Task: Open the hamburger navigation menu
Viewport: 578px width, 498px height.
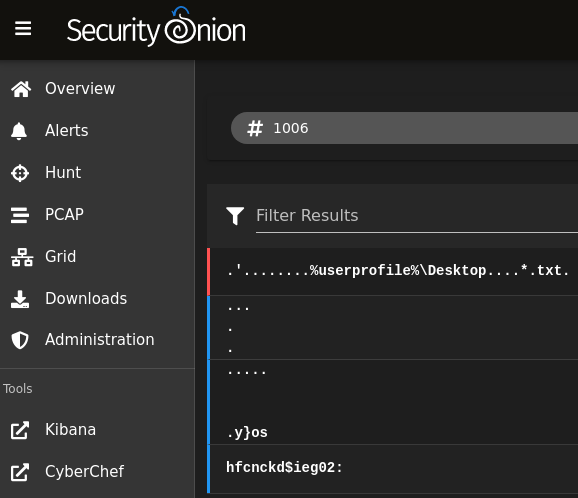Action: (23, 29)
